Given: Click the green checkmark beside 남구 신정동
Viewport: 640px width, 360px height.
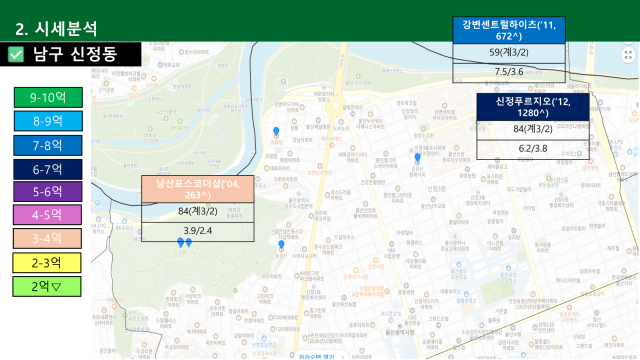Looking at the screenshot, I should pyautogui.click(x=16, y=54).
